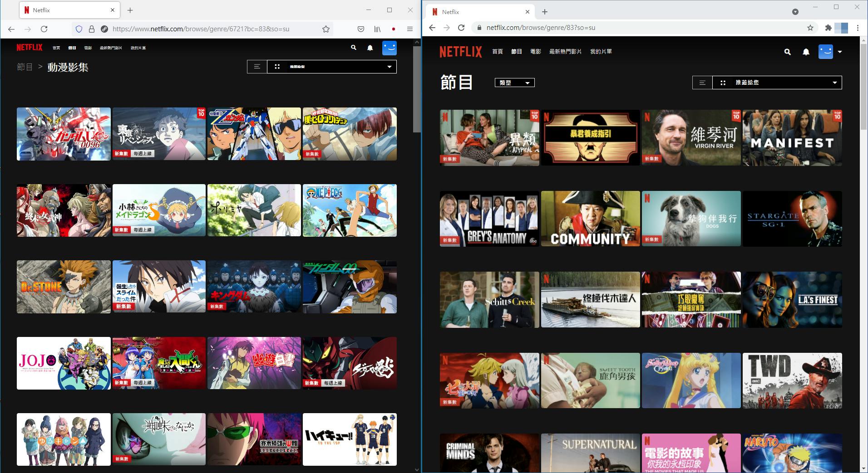Viewport: 868px width, 473px height.
Task: Select grid view in right Netflix window
Action: pos(723,83)
